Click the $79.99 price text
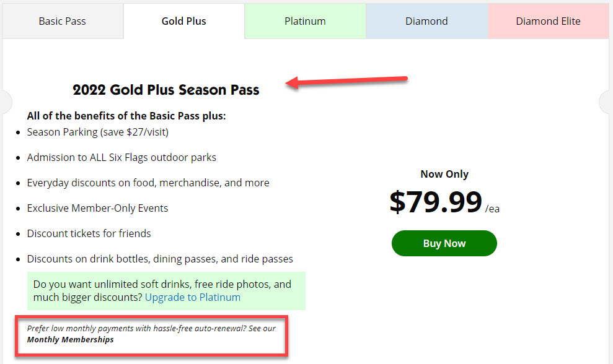Viewport: 613px width, 364px height. pos(436,201)
